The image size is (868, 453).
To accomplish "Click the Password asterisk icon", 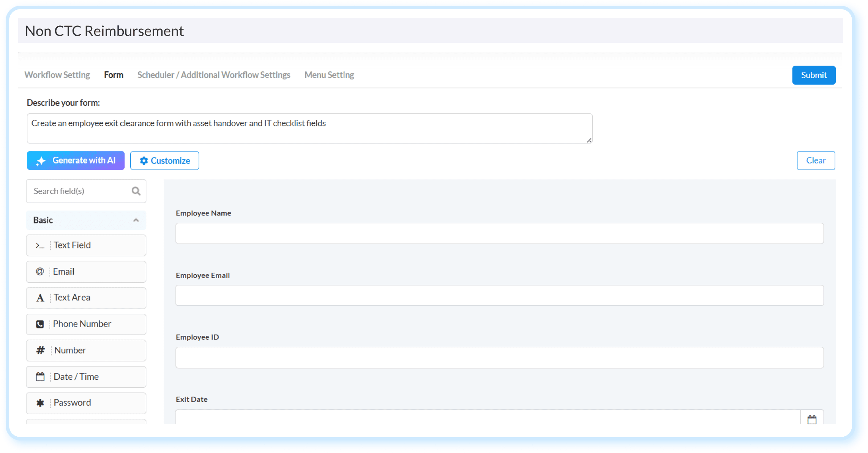I will 40,403.
